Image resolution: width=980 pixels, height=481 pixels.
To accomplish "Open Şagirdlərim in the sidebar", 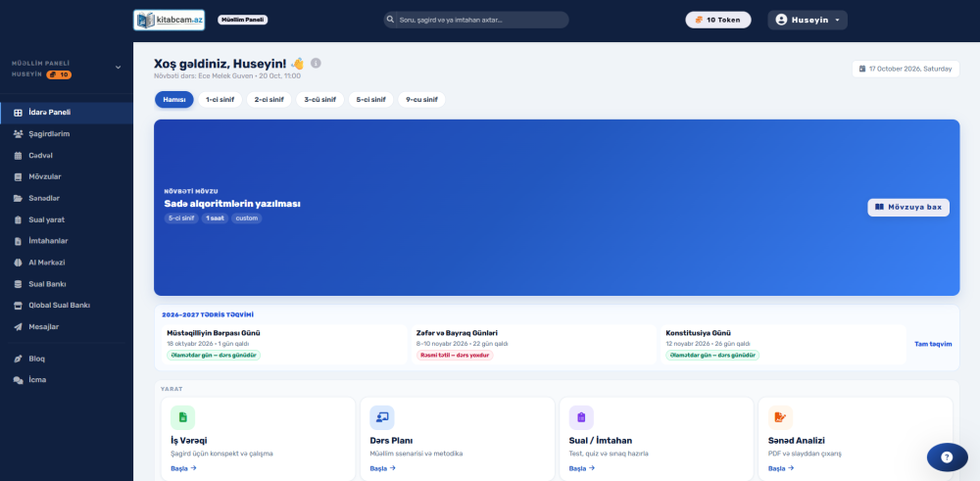I will (67, 133).
